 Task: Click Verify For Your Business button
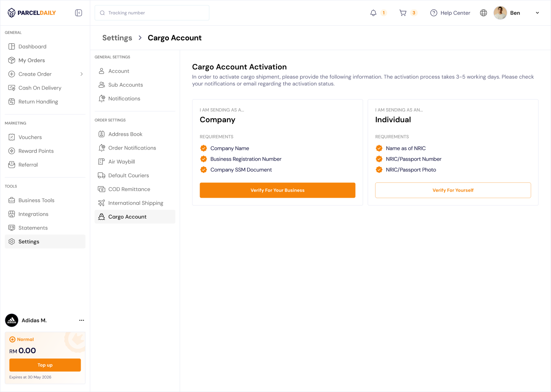coord(277,190)
